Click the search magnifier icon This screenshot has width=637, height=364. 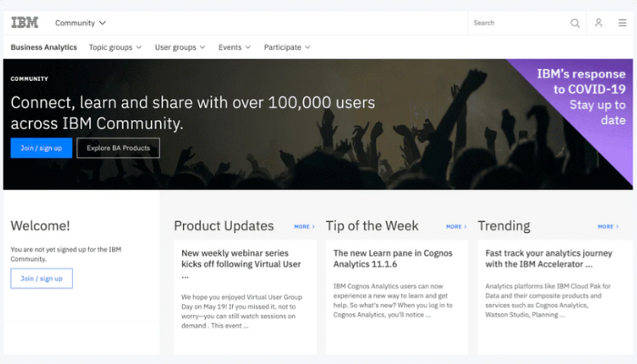tap(575, 23)
